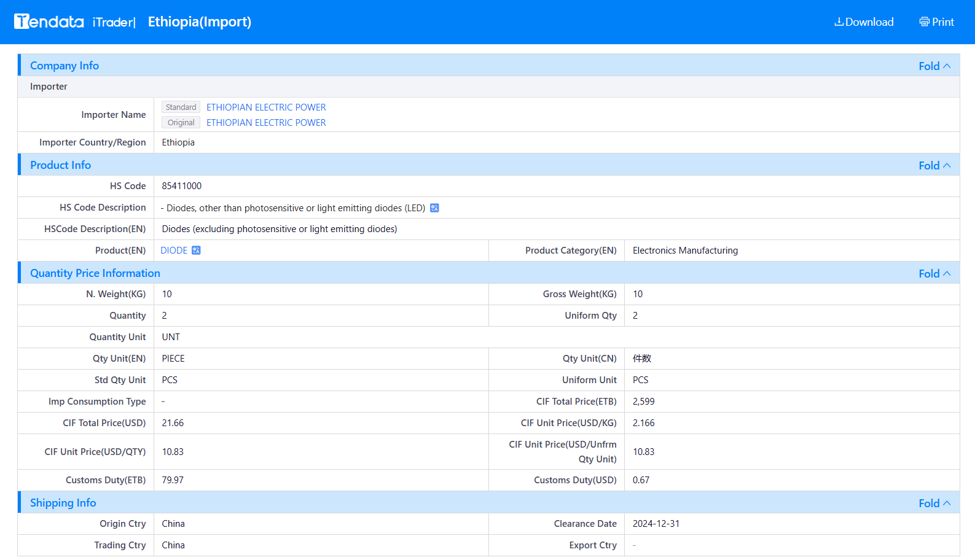Click the Tendata logo
The image size is (975, 560).
[x=49, y=21]
